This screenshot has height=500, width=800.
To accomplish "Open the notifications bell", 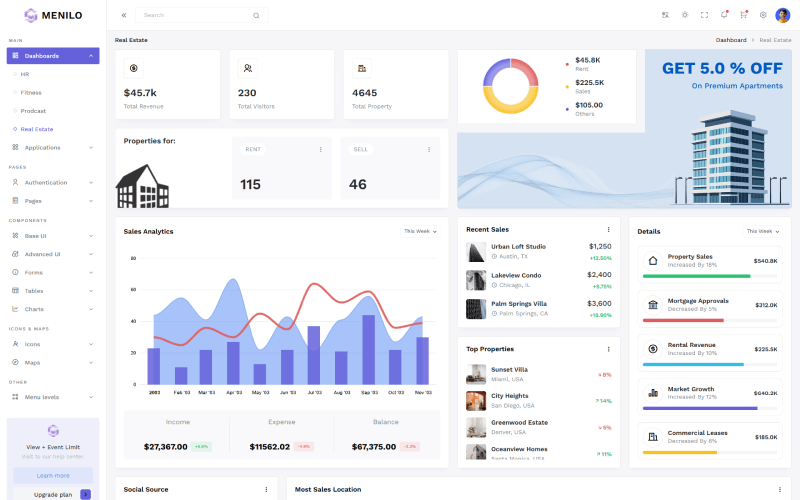I will [x=724, y=15].
